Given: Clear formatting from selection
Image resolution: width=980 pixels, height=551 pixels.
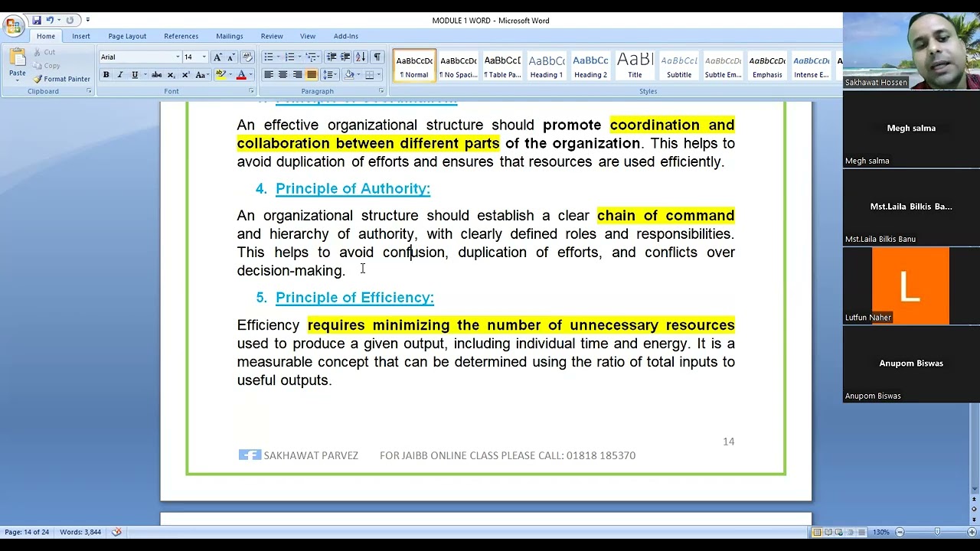Looking at the screenshot, I should point(247,57).
